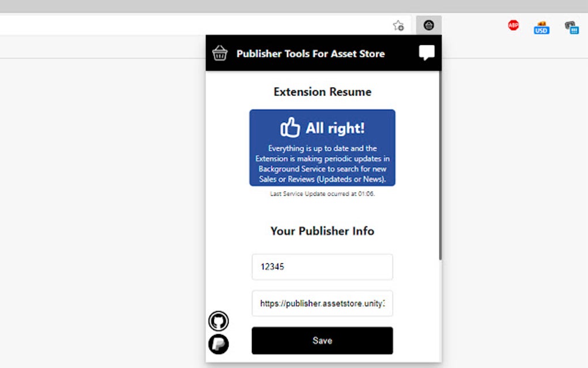
Task: Open the GitHub profile icon
Action: pos(218,321)
